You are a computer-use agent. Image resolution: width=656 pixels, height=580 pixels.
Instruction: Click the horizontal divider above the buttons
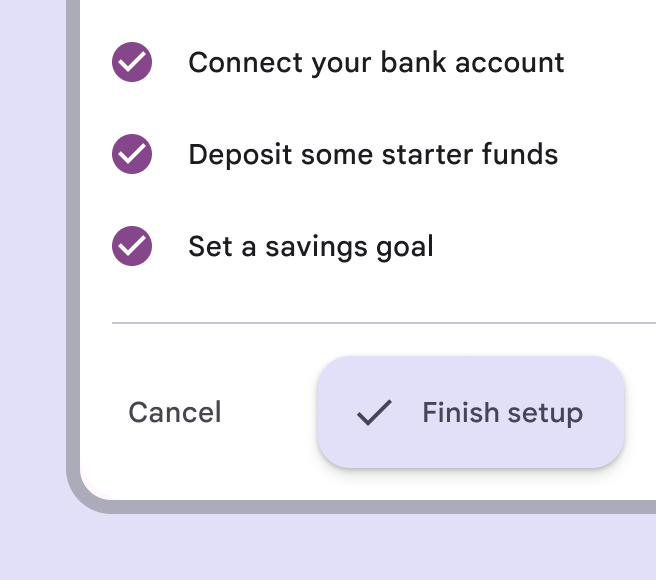pos(380,323)
